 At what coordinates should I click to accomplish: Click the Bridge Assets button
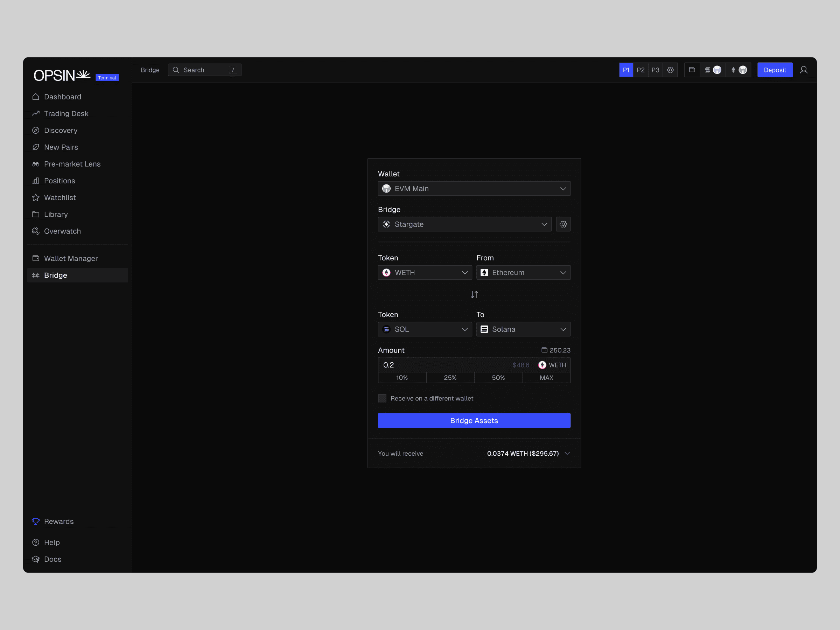[x=474, y=420]
